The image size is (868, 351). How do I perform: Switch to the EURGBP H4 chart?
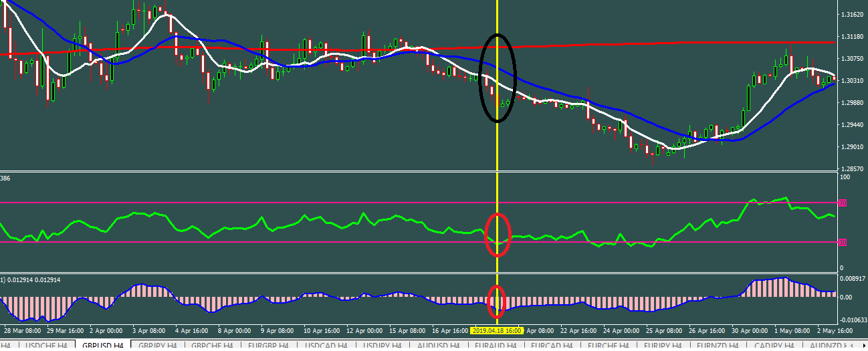[x=267, y=346]
